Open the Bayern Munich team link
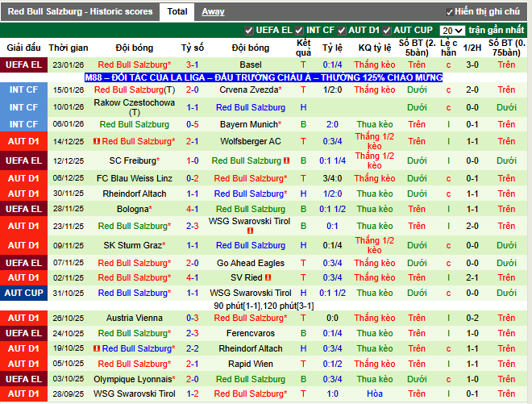Screen dimensions: 532x404 point(251,124)
